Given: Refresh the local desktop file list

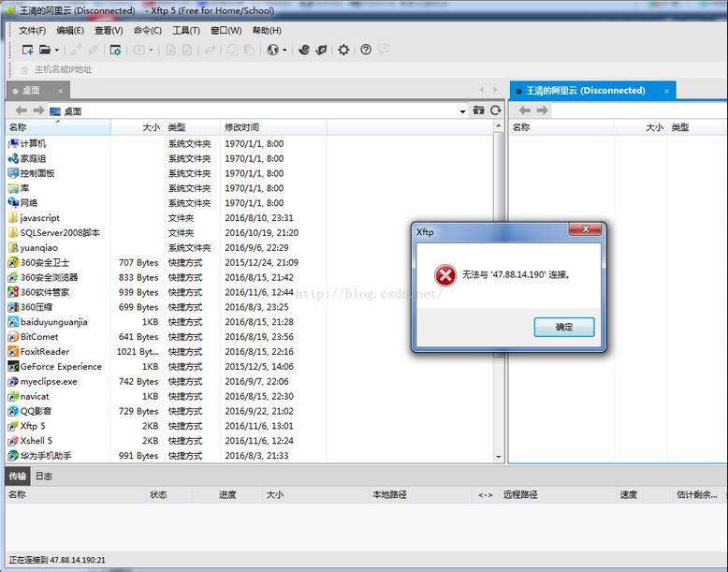Looking at the screenshot, I should click(x=496, y=110).
